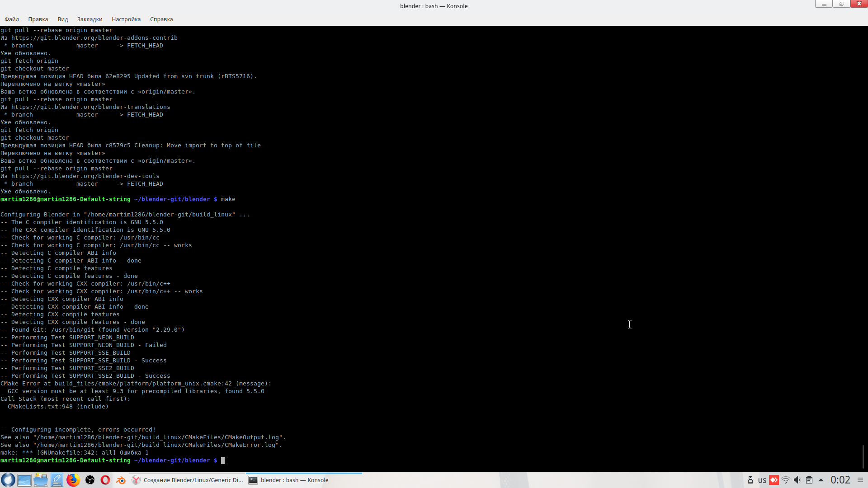Restore the Konsole window size
868x488 pixels.
[841, 4]
